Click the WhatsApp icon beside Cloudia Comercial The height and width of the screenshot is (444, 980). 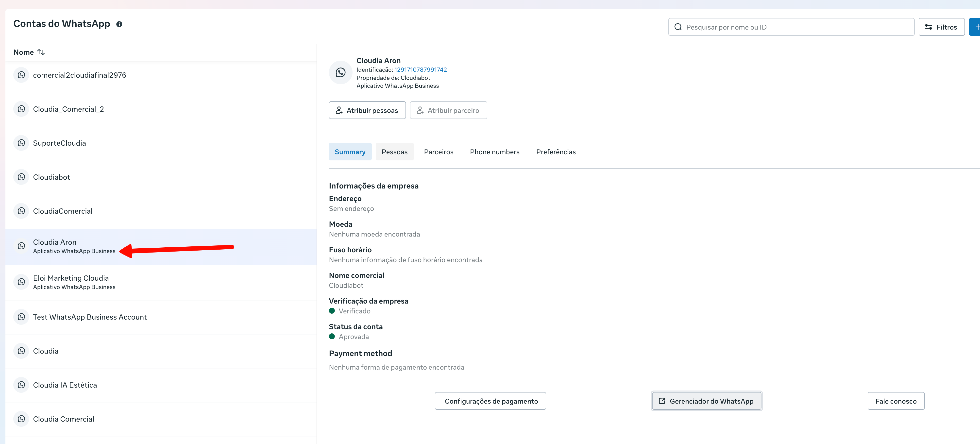(x=21, y=419)
